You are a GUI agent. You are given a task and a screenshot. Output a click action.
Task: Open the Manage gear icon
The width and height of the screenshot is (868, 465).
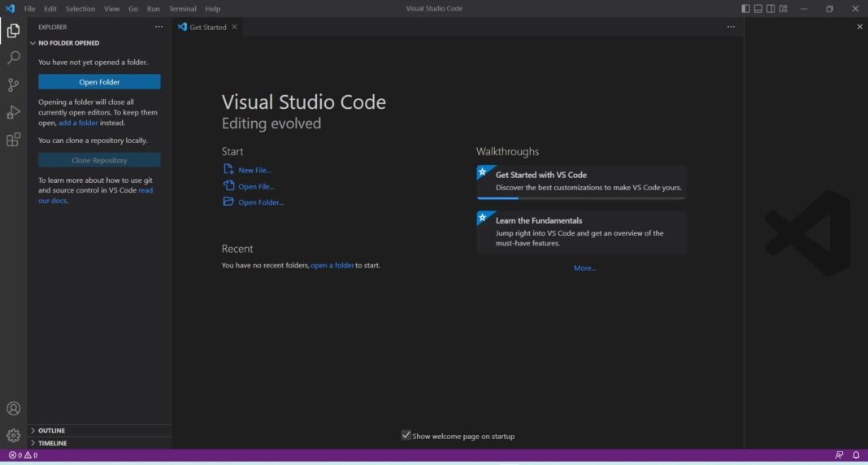point(14,436)
